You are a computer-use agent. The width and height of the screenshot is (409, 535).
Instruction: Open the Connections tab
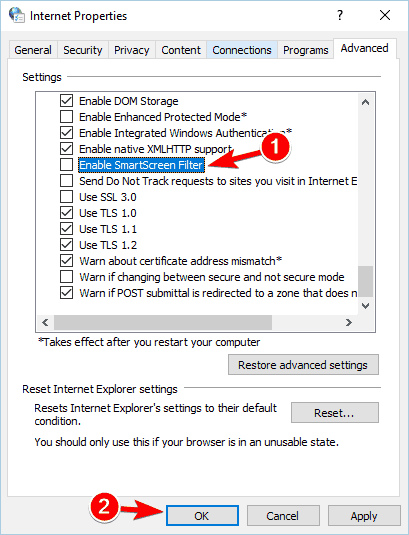click(242, 50)
